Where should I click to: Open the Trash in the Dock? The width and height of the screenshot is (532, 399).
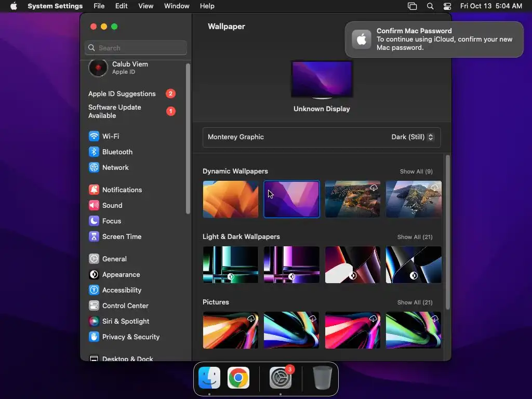point(322,378)
